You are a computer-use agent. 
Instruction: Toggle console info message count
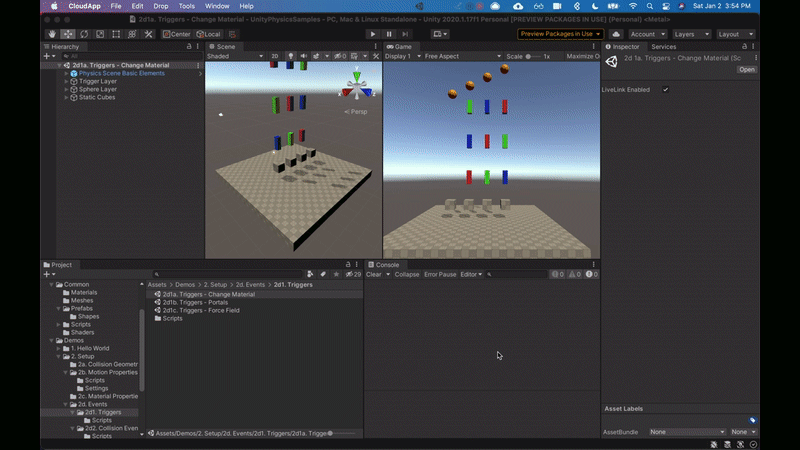558,274
